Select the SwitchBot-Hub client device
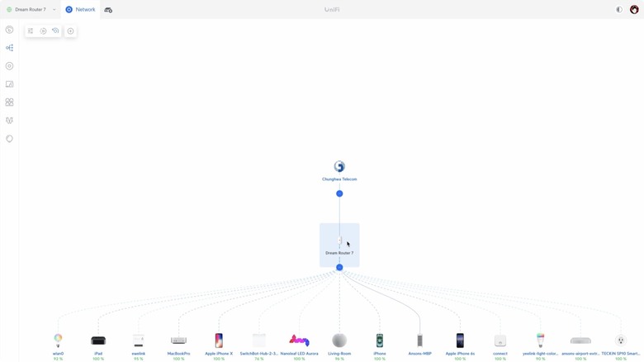The width and height of the screenshot is (644, 362). coord(259,341)
